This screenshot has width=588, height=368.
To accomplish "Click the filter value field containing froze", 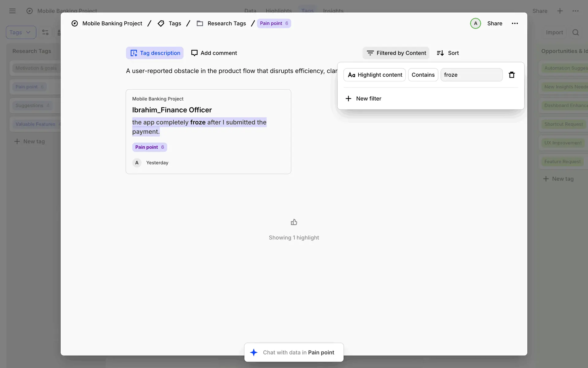I will [471, 75].
